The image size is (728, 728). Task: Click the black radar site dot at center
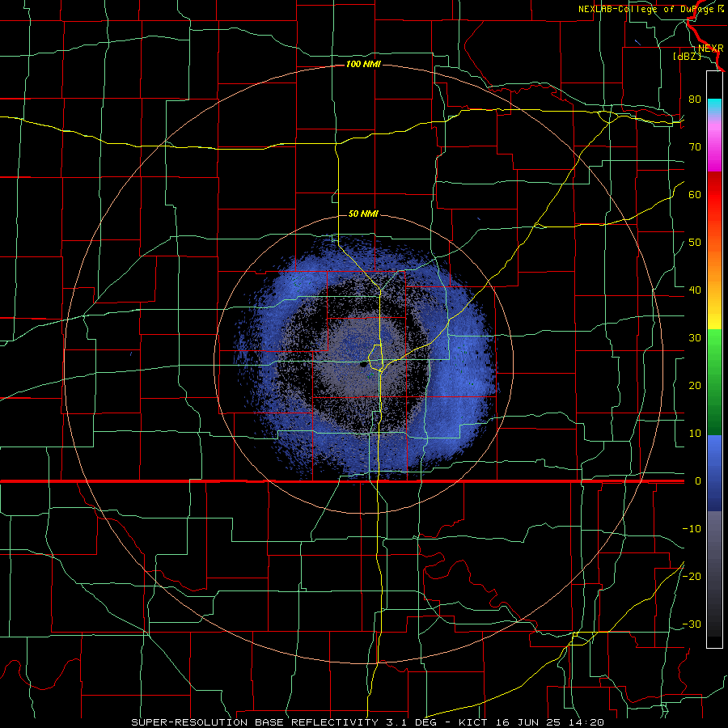363,365
